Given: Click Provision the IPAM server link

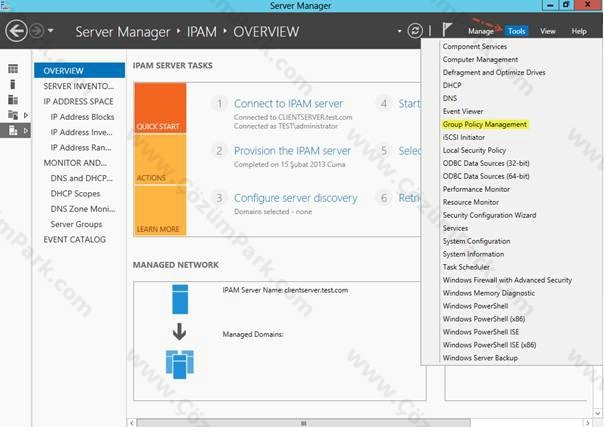Looking at the screenshot, I should point(292,151).
